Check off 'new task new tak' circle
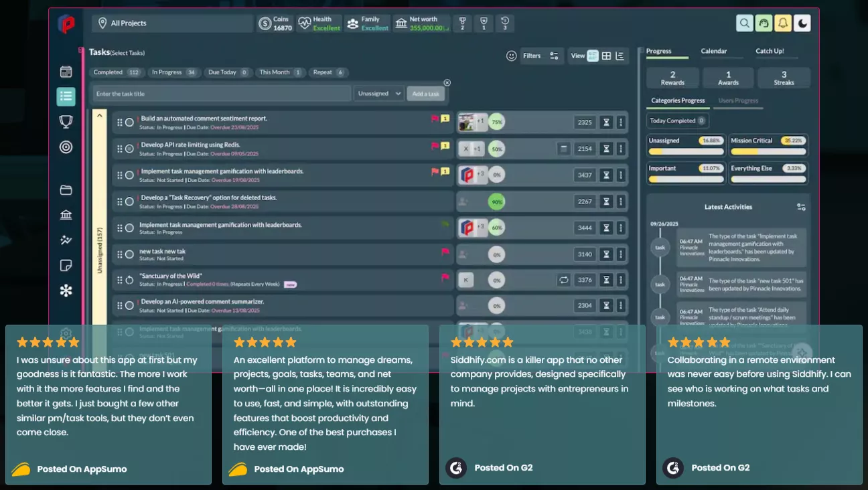Viewport: 868px width, 490px height. [x=130, y=254]
